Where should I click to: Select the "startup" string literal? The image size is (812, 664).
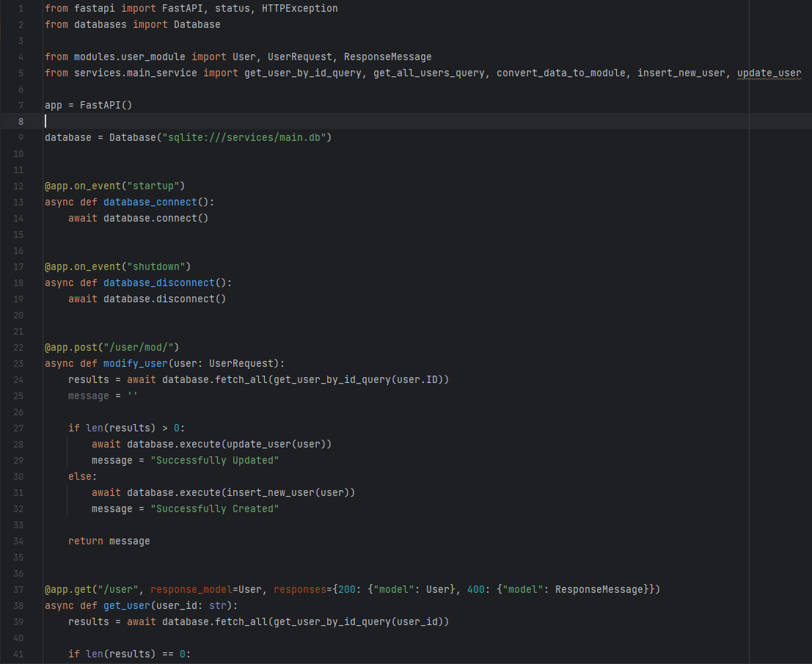(153, 186)
